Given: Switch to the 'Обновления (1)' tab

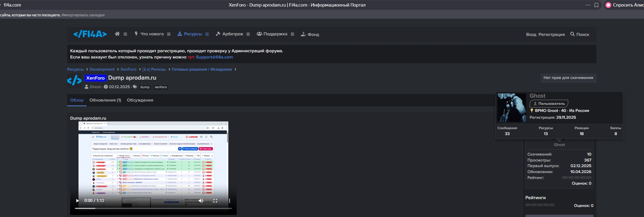Looking at the screenshot, I should [x=105, y=100].
